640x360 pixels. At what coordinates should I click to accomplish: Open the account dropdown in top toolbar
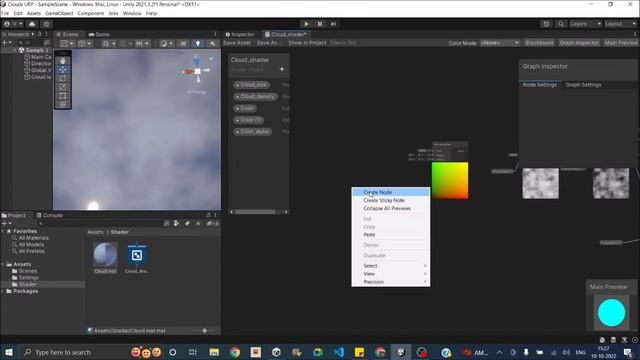[13, 24]
